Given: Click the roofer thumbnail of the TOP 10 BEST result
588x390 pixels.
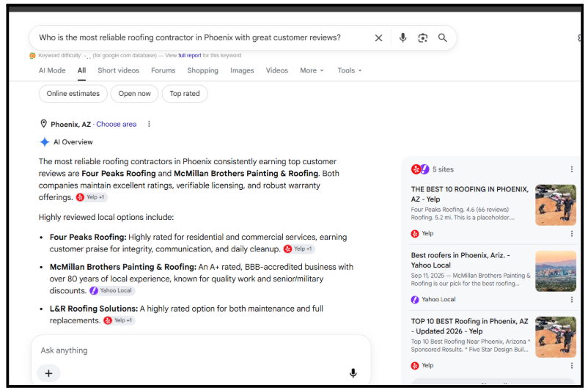Looking at the screenshot, I should 556,337.
